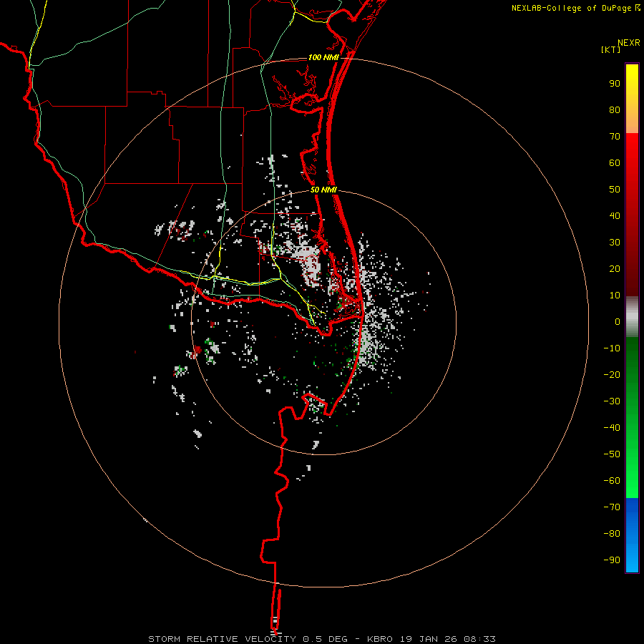Click the 20 value on the velocity scale
This screenshot has width=644, height=644.
click(x=615, y=269)
